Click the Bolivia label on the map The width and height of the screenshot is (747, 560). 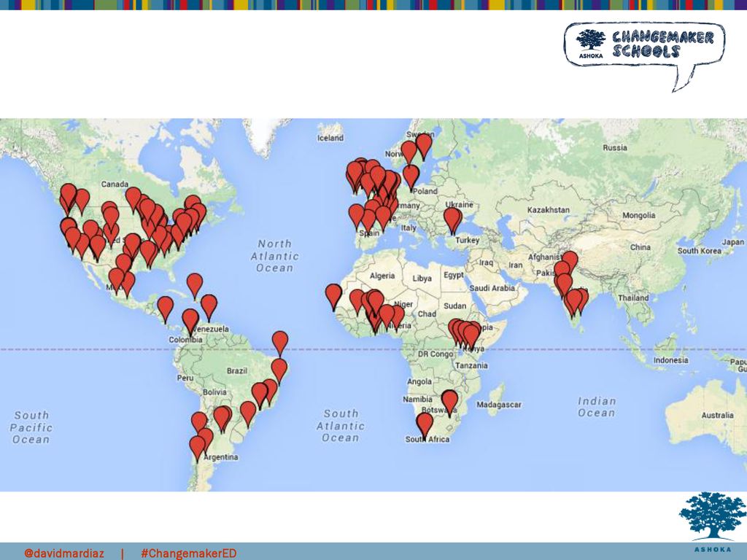214,392
